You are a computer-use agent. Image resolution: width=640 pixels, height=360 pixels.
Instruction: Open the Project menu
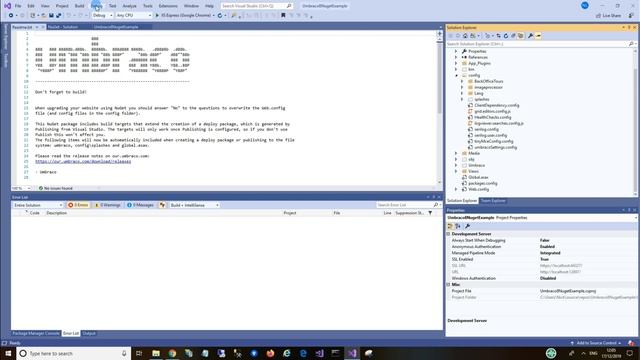(x=62, y=6)
